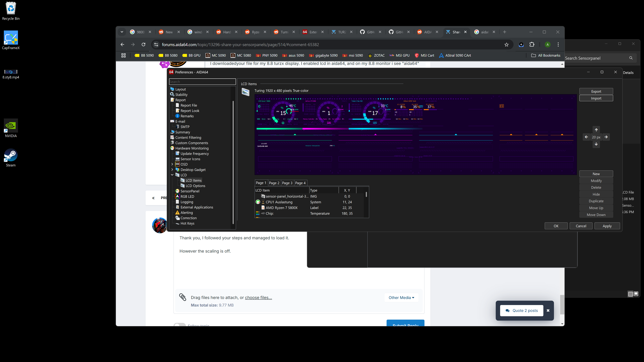Click the browser back arrow
Screen dimensions: 644x362
click(x=122, y=44)
